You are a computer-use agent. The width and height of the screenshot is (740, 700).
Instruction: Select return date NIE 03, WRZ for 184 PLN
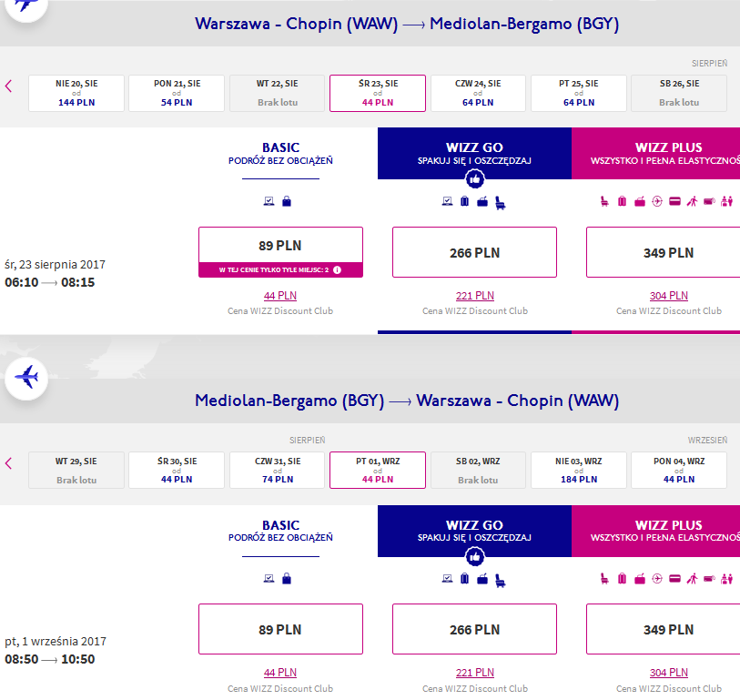(579, 470)
